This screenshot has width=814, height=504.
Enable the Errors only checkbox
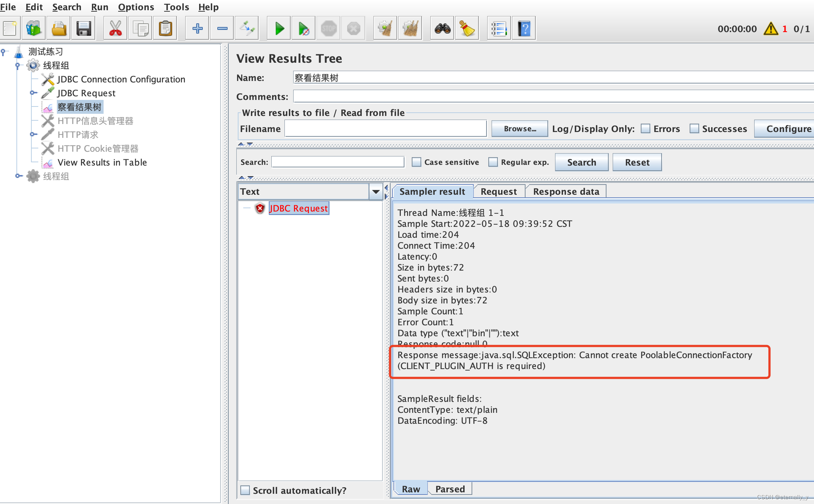(646, 129)
